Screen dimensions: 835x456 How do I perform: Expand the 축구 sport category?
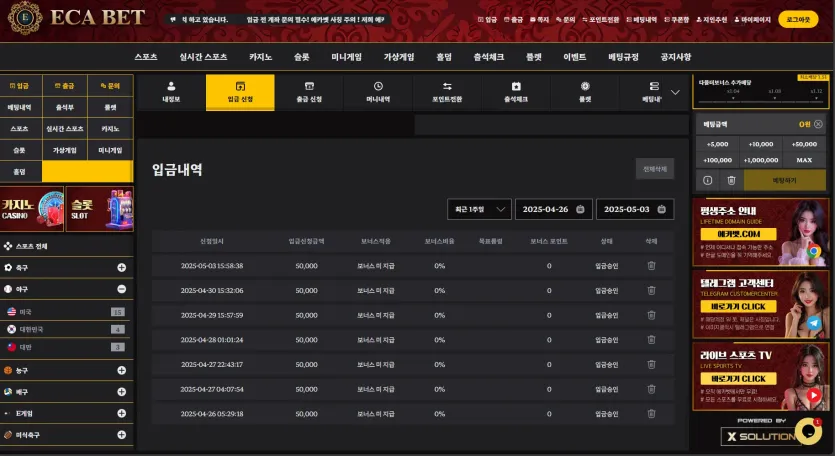[x=121, y=267]
